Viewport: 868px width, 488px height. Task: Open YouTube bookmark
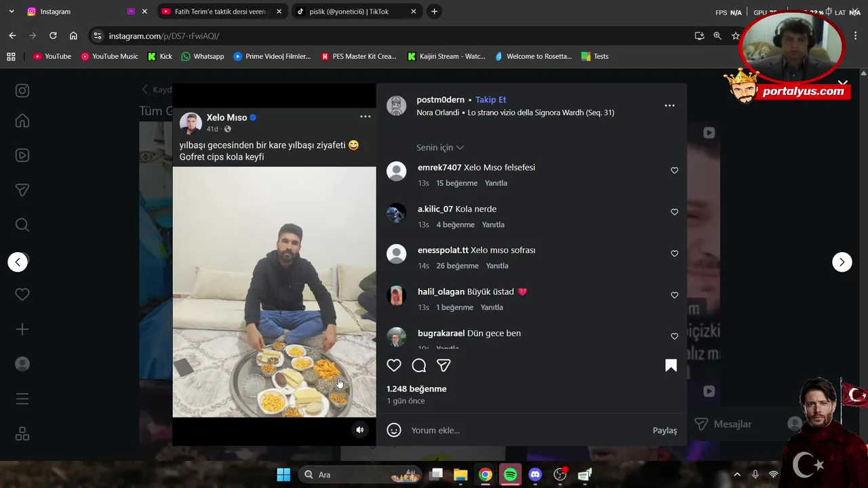coord(52,56)
